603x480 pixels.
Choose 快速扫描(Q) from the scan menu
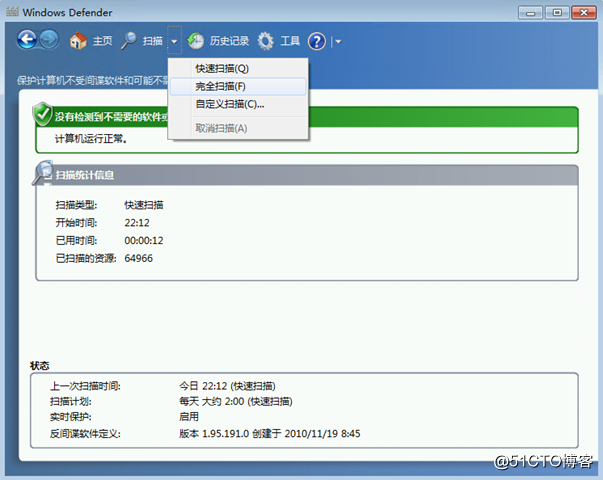tap(238, 68)
